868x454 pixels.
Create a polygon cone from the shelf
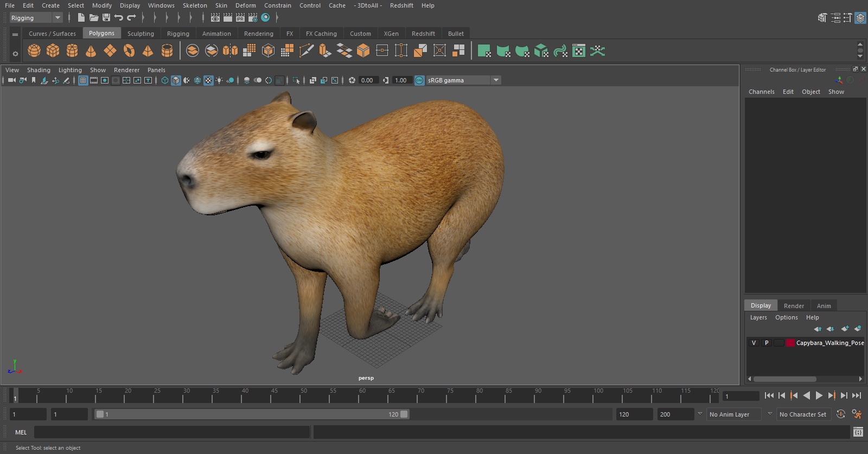pyautogui.click(x=91, y=51)
